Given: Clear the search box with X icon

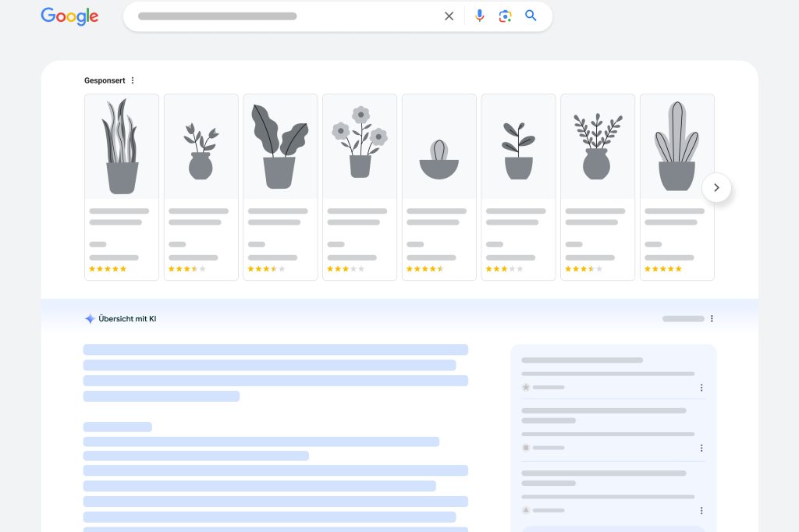Looking at the screenshot, I should point(449,16).
